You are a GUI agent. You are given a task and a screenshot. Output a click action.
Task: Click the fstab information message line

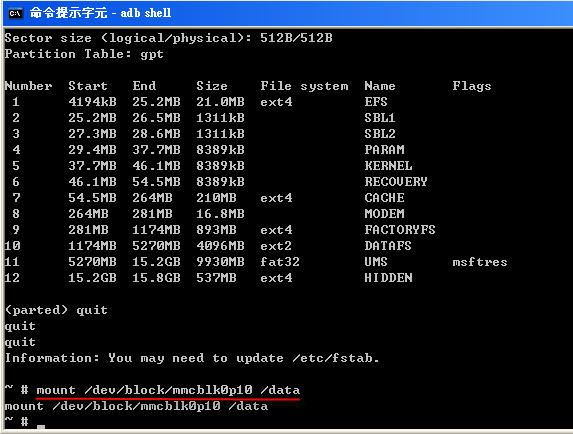pyautogui.click(x=192, y=358)
